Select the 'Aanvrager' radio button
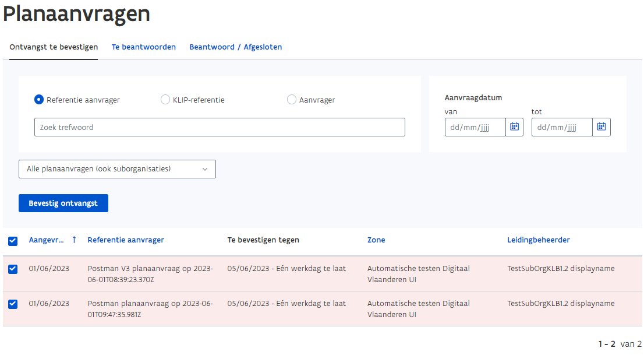644x355 pixels. point(291,99)
